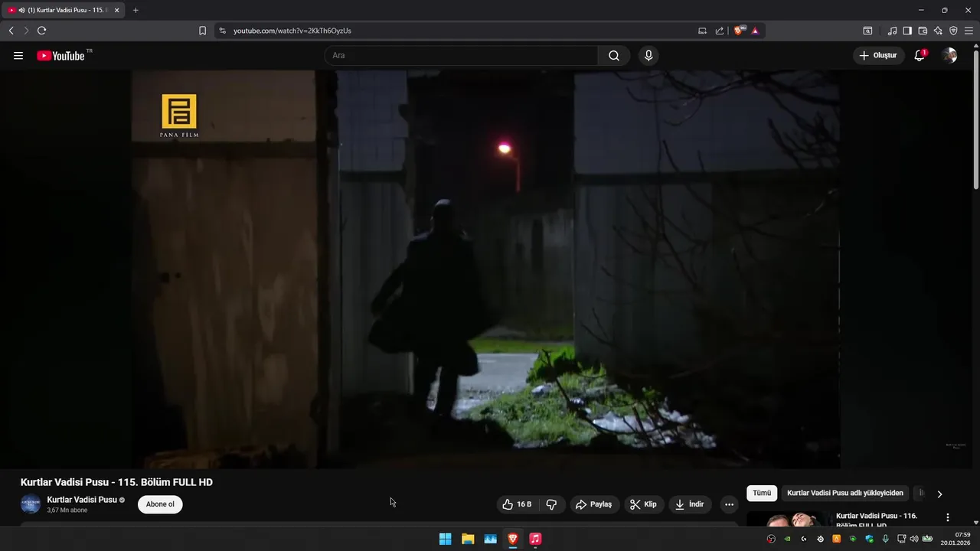Select the Kurtlar Vadisi Pusu browser tab
This screenshot has height=551, width=980.
pos(63,10)
